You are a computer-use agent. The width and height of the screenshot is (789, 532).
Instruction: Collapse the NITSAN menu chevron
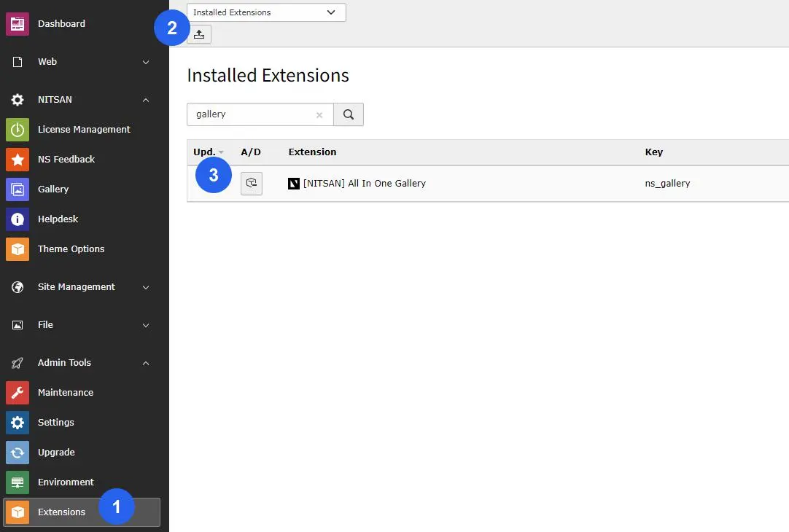[145, 100]
